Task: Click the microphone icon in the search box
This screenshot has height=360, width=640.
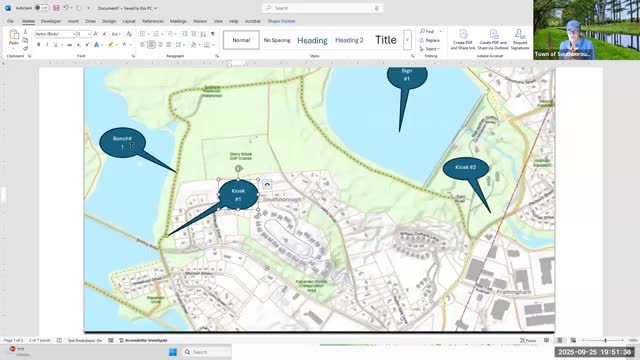Action: (x=377, y=8)
